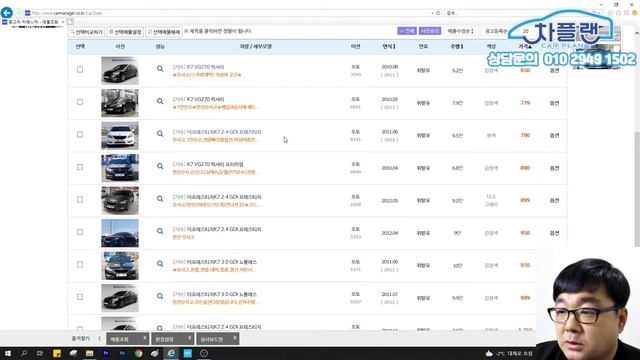Open the 즐겨찾기 favorites label in the bottom bar
Viewport: 640px width, 360px height.
point(80,339)
